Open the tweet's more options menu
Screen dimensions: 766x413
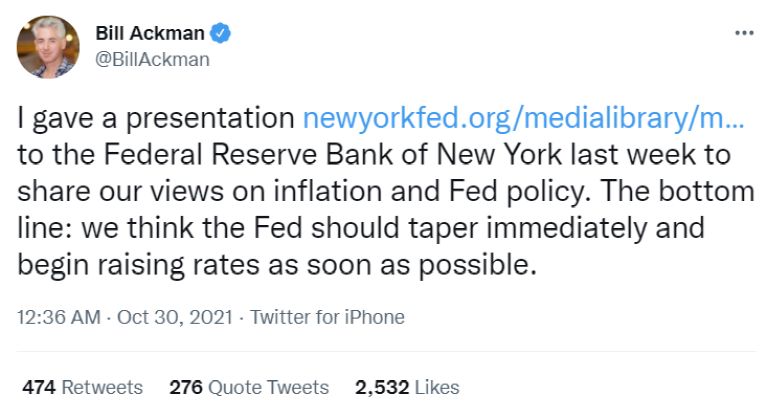click(x=743, y=33)
